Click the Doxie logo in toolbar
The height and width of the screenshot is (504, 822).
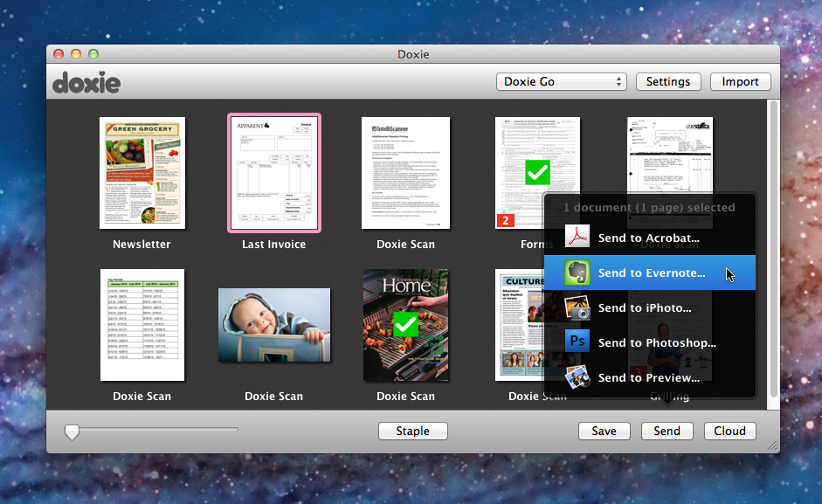[x=86, y=82]
